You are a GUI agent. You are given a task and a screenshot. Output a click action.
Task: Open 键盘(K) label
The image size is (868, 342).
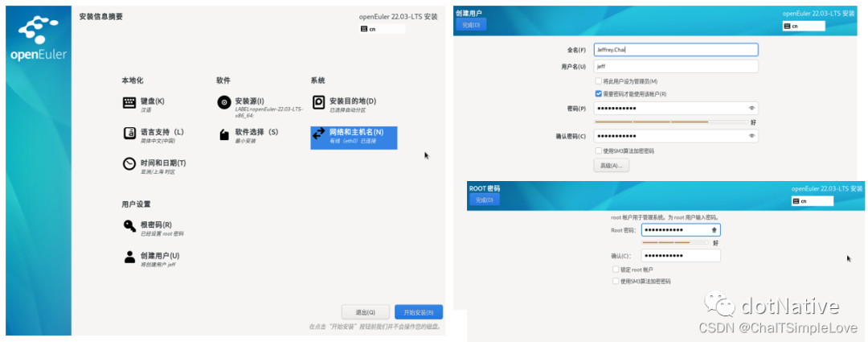click(x=152, y=101)
